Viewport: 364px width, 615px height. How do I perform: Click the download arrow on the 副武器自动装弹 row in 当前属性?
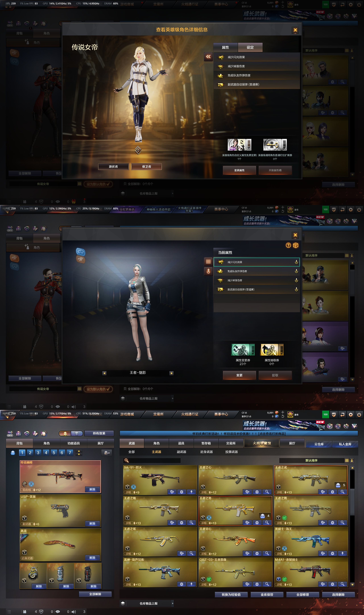[296, 289]
